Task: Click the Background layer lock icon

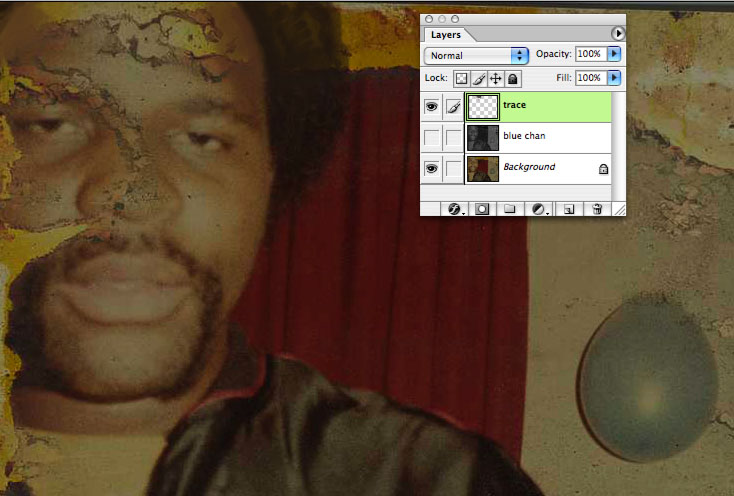Action: (x=603, y=169)
